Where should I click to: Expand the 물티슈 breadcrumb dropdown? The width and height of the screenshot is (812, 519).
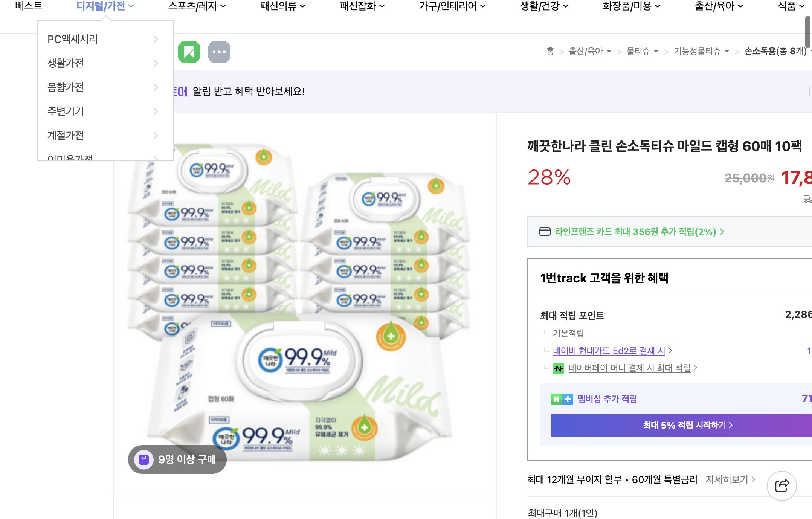(656, 51)
